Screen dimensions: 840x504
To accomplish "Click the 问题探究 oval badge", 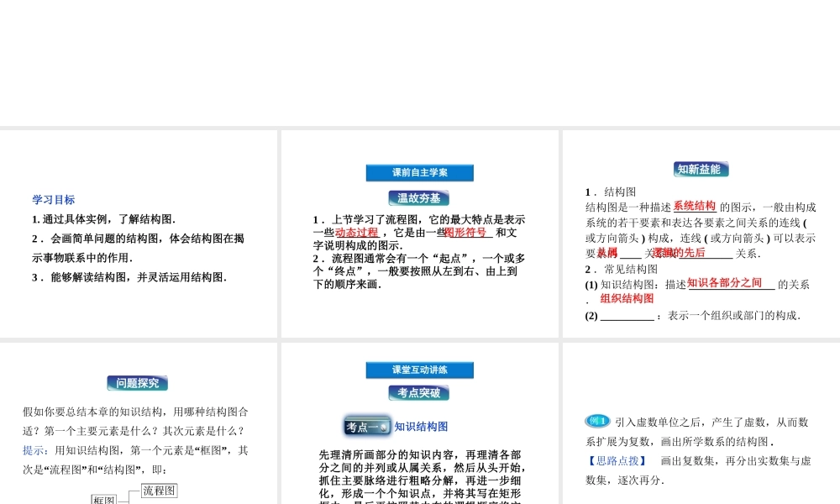I will [x=139, y=382].
